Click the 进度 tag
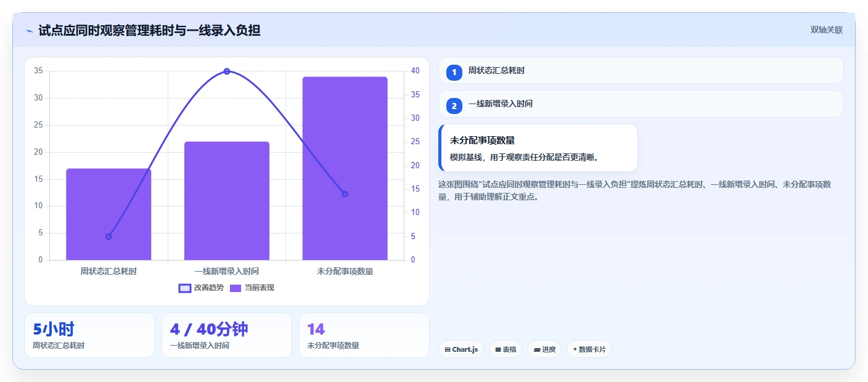This screenshot has width=868, height=382. click(x=544, y=349)
